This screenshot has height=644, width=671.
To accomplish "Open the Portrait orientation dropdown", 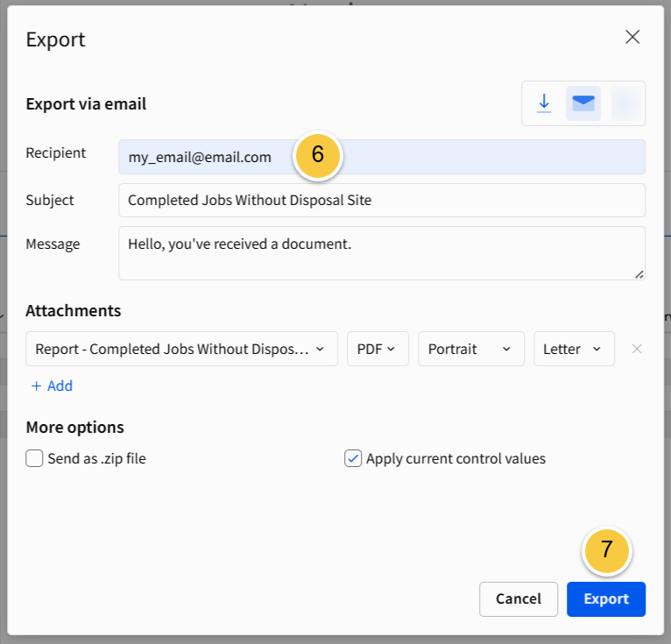I will 471,349.
